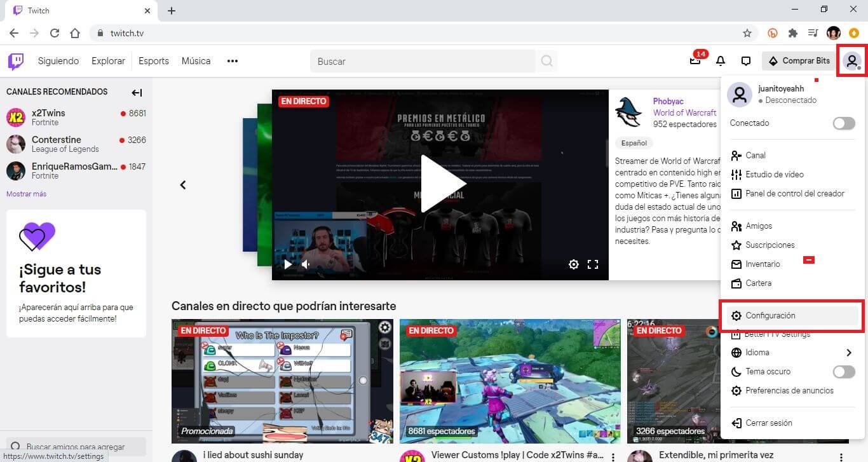Open the World of Warcraft category link
Screen dimensions: 868x462
[684, 113]
